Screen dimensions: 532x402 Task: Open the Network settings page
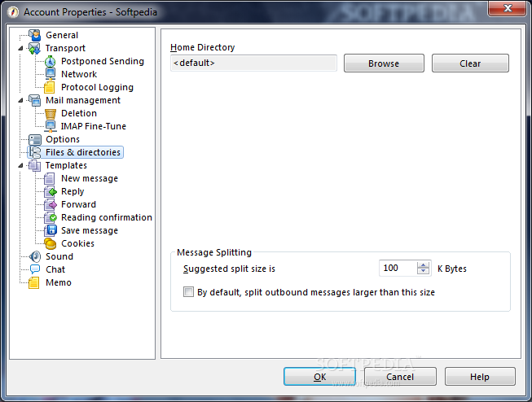[x=79, y=74]
